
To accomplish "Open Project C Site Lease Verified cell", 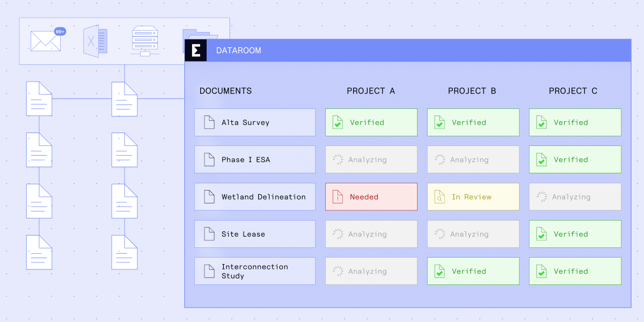I will pos(575,234).
